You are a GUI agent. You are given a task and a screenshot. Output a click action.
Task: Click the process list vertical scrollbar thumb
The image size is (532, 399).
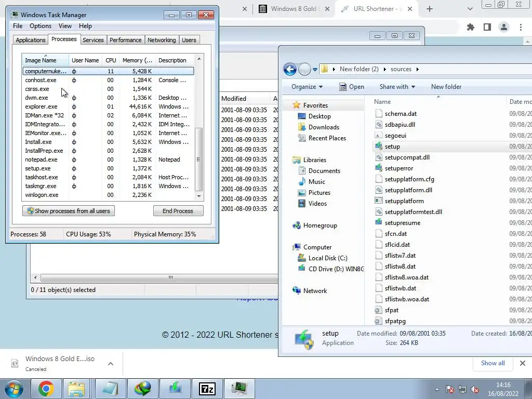click(199, 159)
